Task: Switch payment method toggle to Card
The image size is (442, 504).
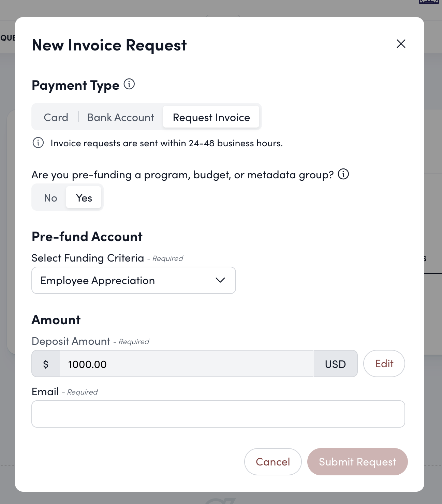Action: coord(56,117)
